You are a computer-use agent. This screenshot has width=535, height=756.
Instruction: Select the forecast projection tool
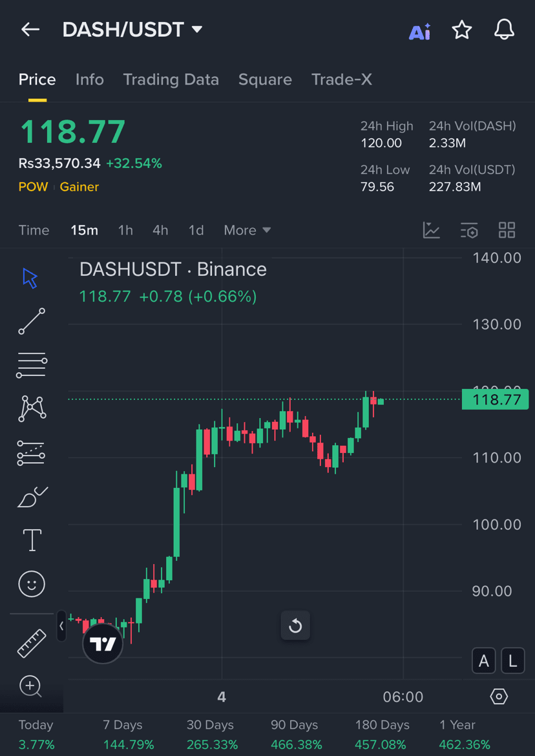point(31,453)
